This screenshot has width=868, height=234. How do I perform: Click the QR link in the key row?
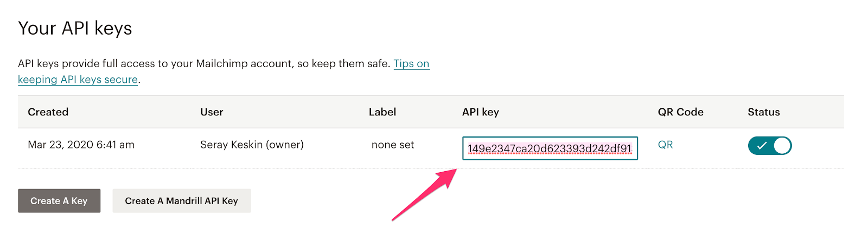665,145
